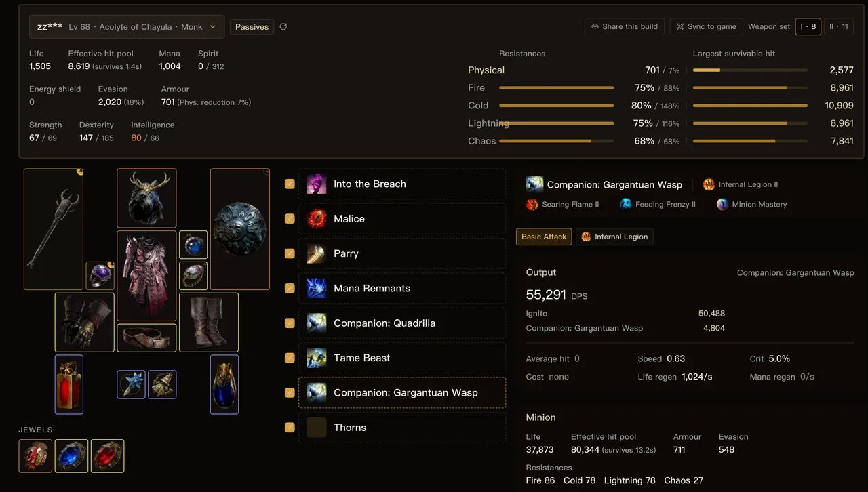
Task: Select the blue amulet item slot
Action: 193,245
